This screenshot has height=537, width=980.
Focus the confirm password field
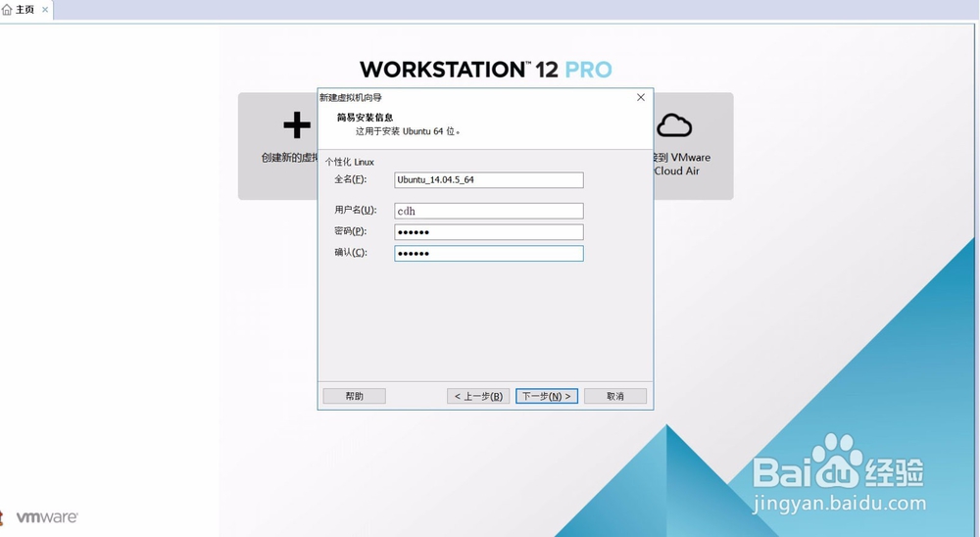tap(489, 253)
